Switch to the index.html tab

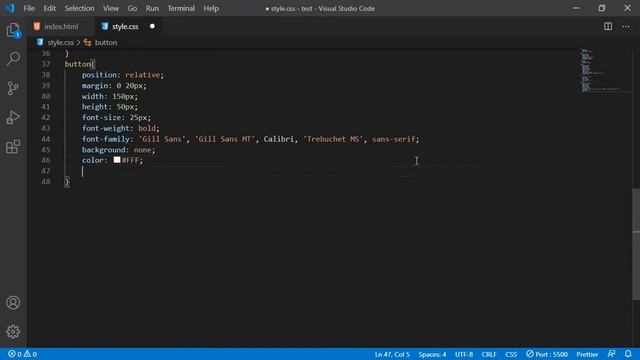pos(61,27)
